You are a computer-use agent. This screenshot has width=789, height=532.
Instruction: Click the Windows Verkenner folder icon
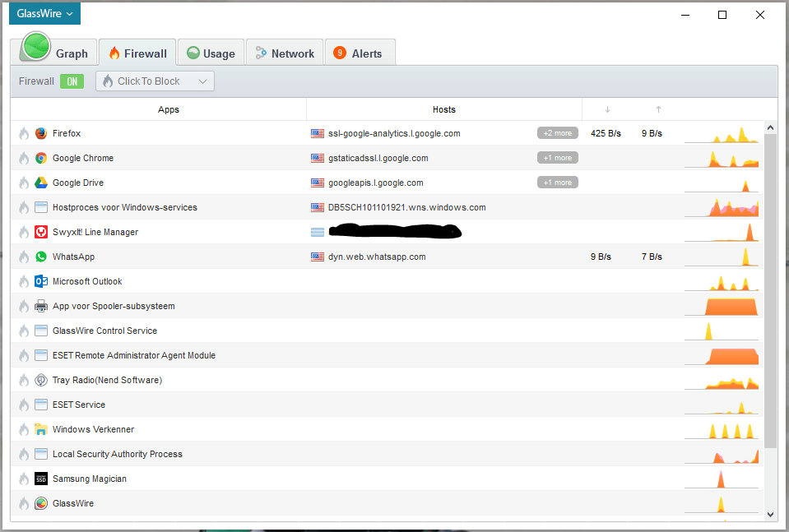tap(41, 429)
